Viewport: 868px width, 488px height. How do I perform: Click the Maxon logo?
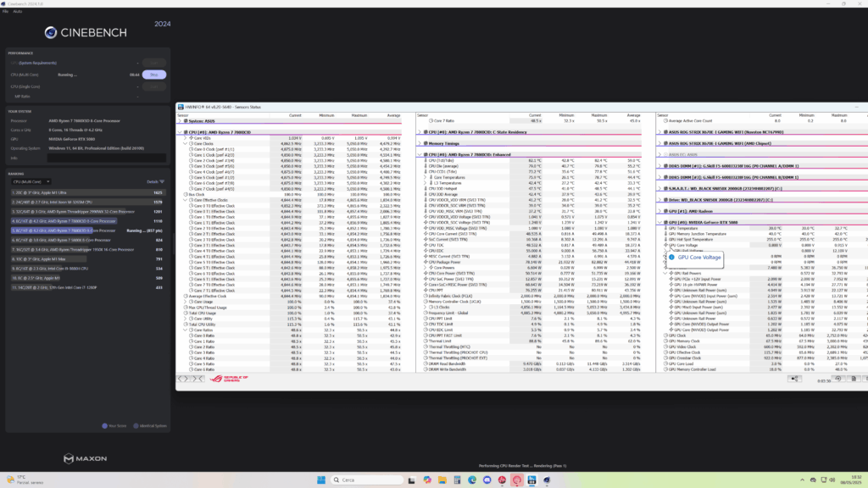point(85,458)
